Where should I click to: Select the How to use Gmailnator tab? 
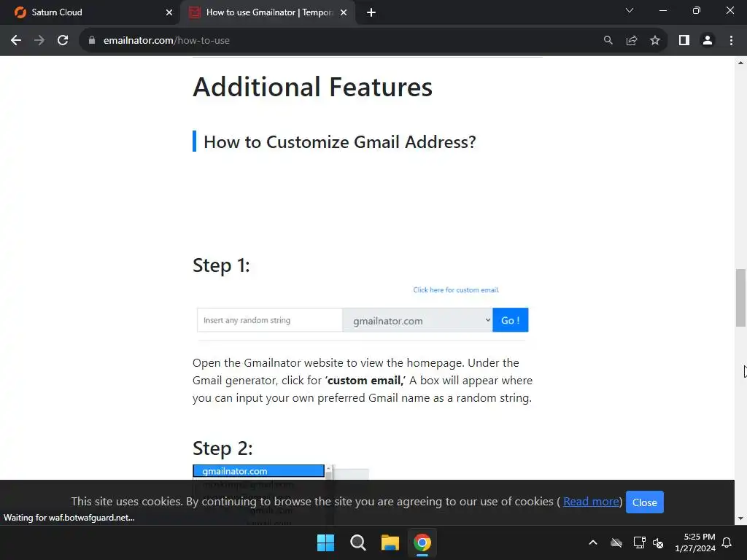click(268, 12)
